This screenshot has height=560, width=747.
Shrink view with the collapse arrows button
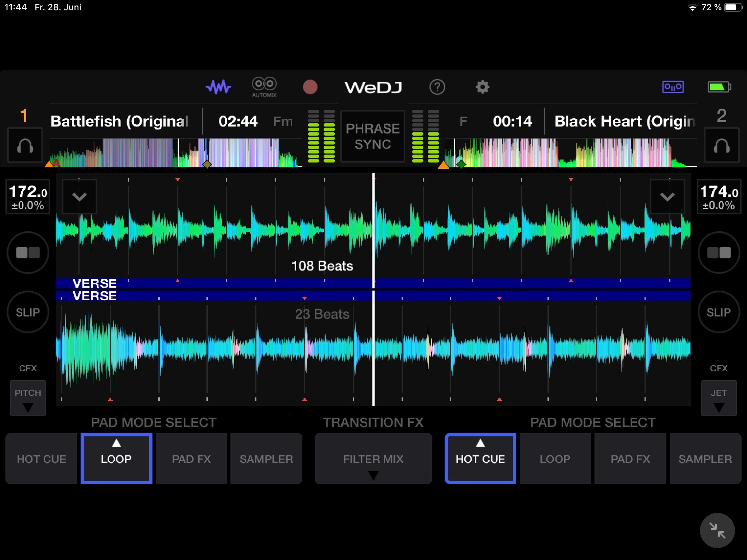pyautogui.click(x=717, y=530)
